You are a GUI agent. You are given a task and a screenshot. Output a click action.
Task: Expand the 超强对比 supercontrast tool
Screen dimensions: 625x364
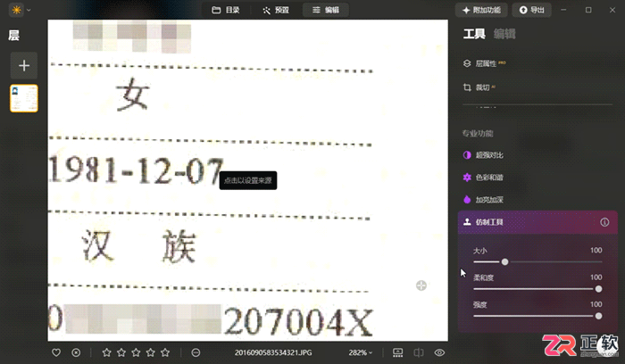pos(484,155)
